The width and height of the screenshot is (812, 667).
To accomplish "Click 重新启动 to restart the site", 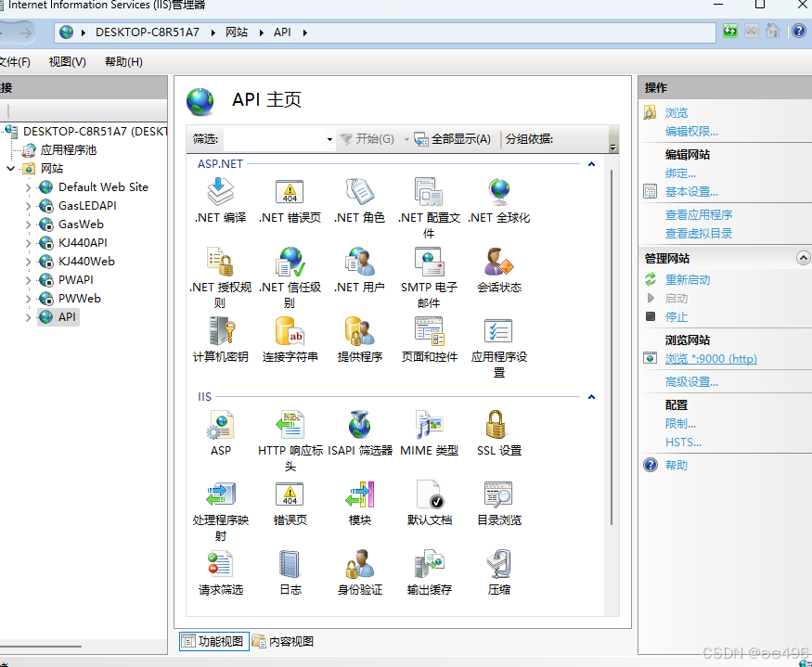I will [x=688, y=280].
